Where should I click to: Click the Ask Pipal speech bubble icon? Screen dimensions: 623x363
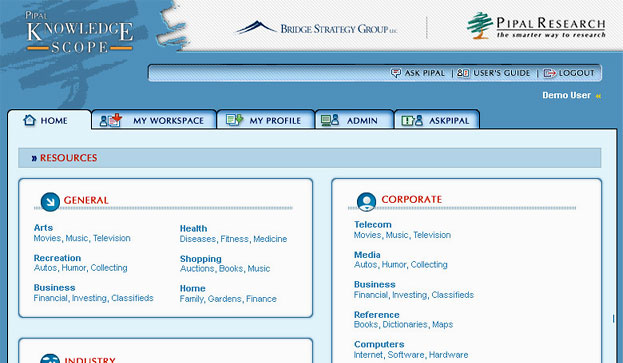tap(396, 73)
